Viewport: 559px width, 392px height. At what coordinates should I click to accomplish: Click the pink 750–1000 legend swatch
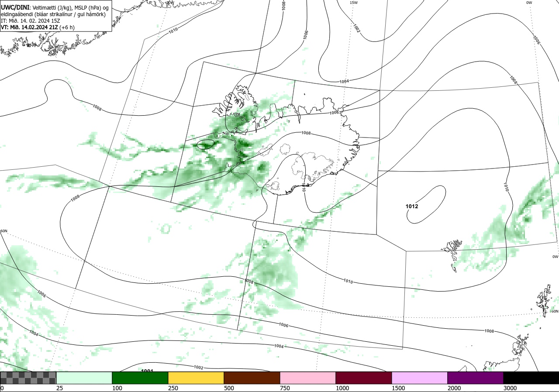[x=308, y=378]
